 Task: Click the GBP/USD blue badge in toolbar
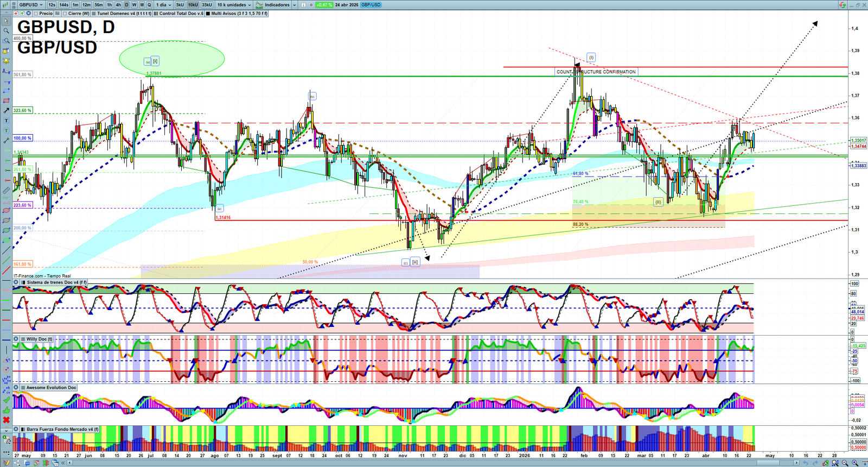371,5
